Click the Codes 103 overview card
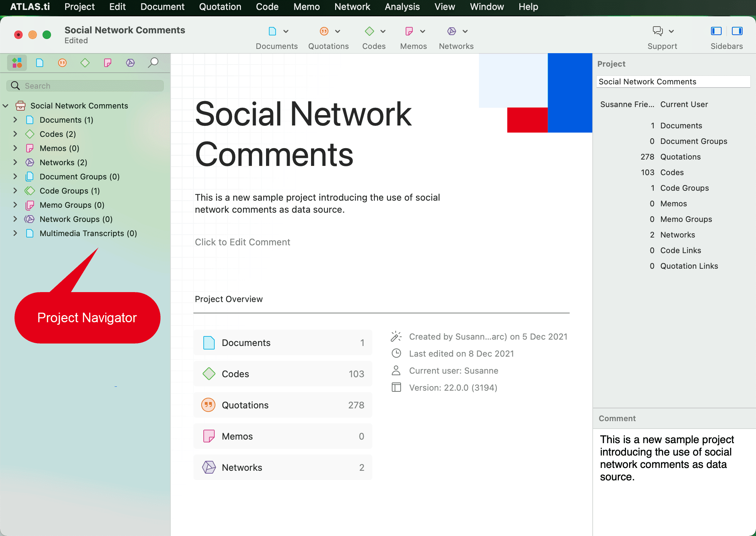This screenshot has width=756, height=536. [x=283, y=374]
